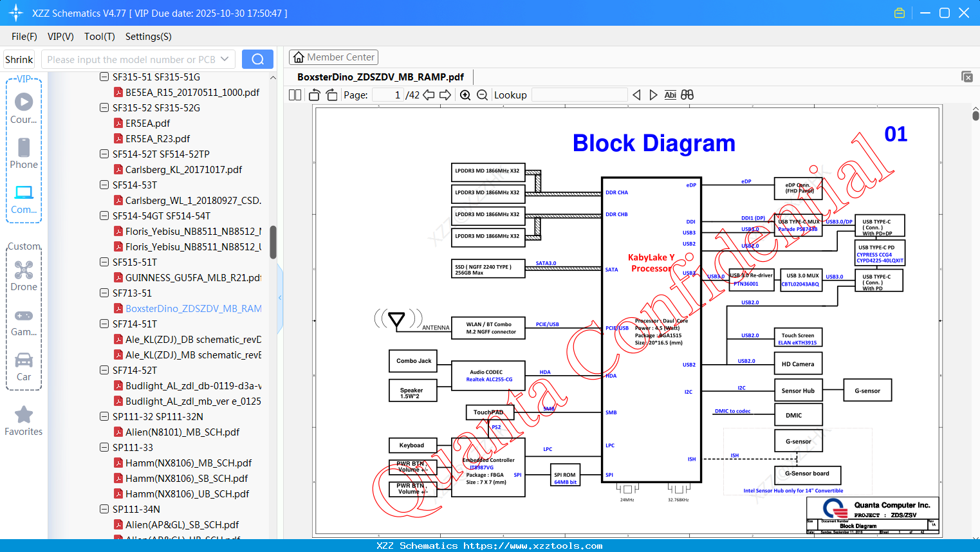This screenshot has height=552, width=980.
Task: Collapse the SF315-51 SF315-51G folder
Action: click(104, 77)
